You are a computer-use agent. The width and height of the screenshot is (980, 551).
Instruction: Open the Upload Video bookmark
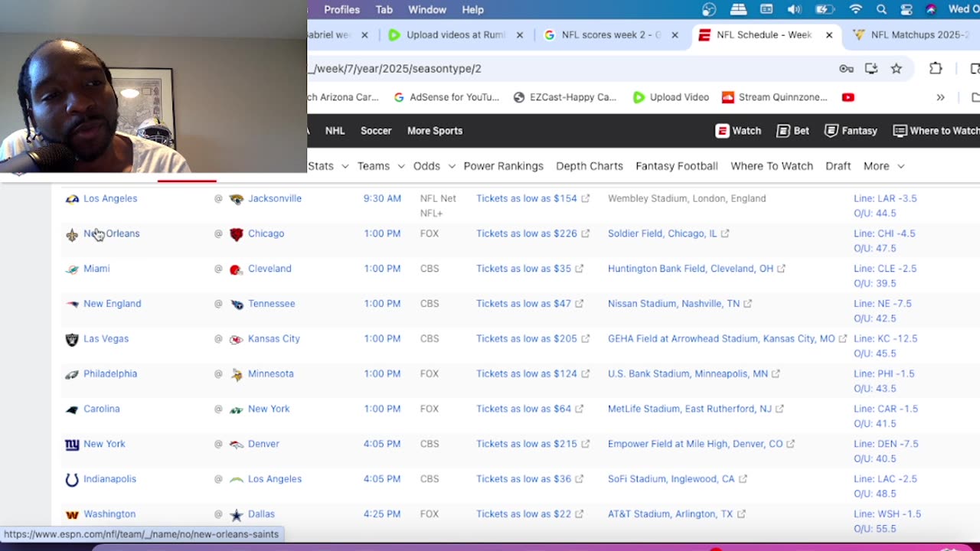pos(671,97)
